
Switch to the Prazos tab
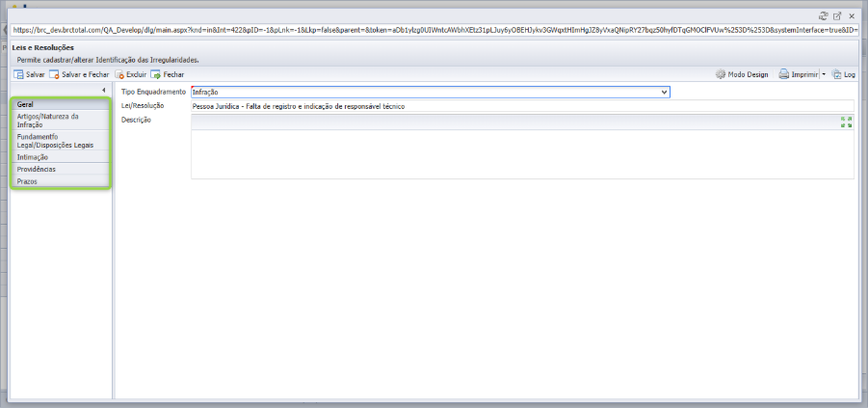point(61,181)
